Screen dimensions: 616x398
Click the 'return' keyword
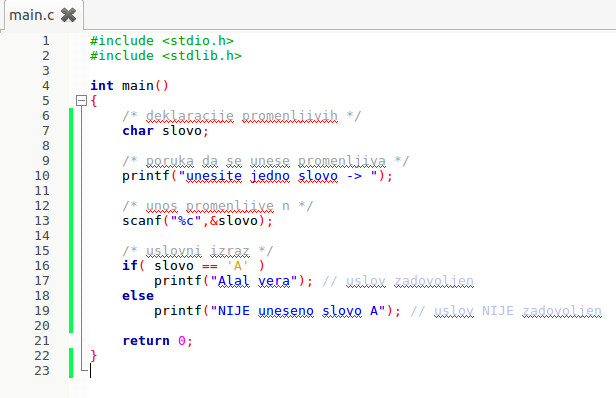click(x=146, y=341)
